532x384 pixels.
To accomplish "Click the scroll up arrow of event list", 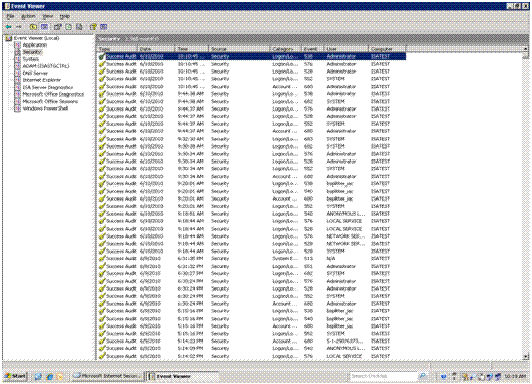I will pos(526,49).
